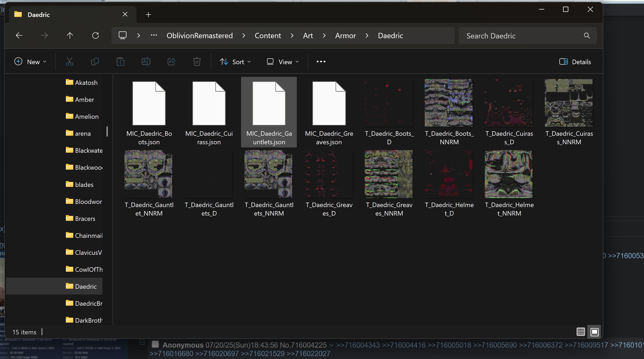Open arena folder in navigation pane
Image resolution: width=644 pixels, height=359 pixels.
click(78, 133)
